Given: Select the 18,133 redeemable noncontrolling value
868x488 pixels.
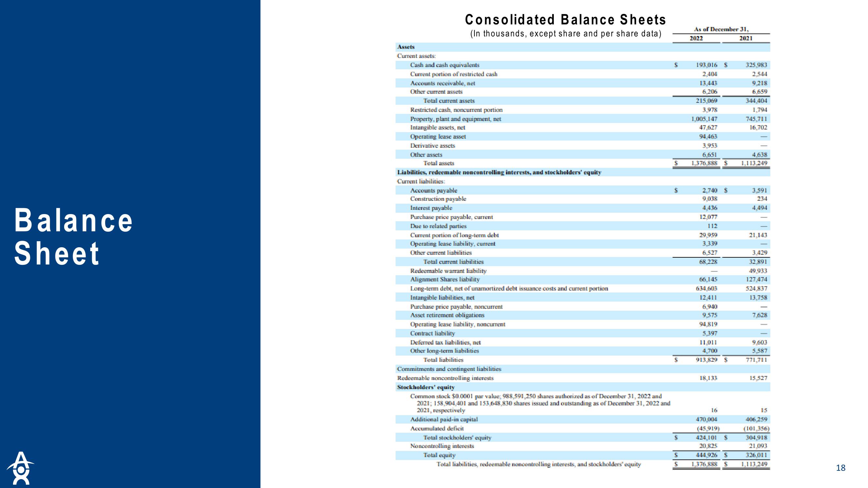Looking at the screenshot, I should pos(708,378).
